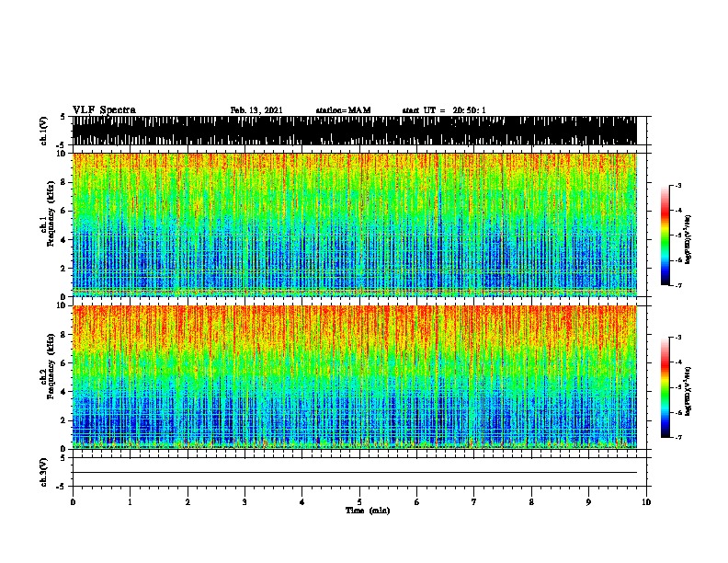Click the "8" tick on ch.1 frequency axis
This screenshot has height=563, width=728.
64,182
